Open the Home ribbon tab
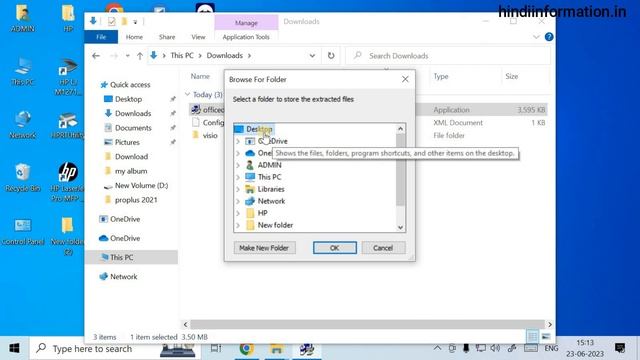 pyautogui.click(x=134, y=37)
